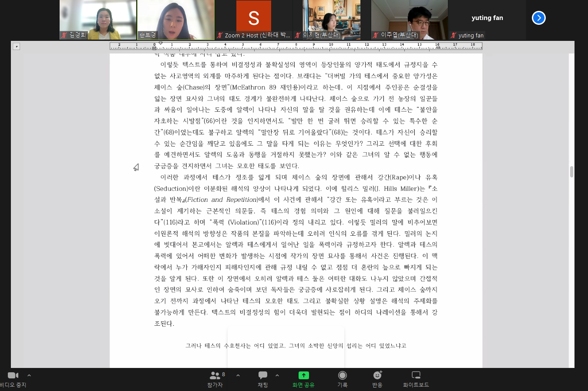Select the 이지현(부산대) video tile

coord(332,20)
